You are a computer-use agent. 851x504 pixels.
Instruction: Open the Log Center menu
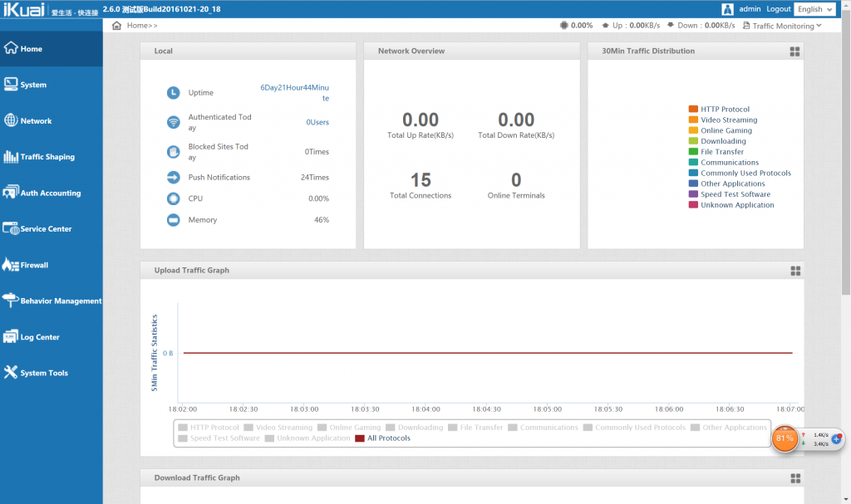[51, 337]
